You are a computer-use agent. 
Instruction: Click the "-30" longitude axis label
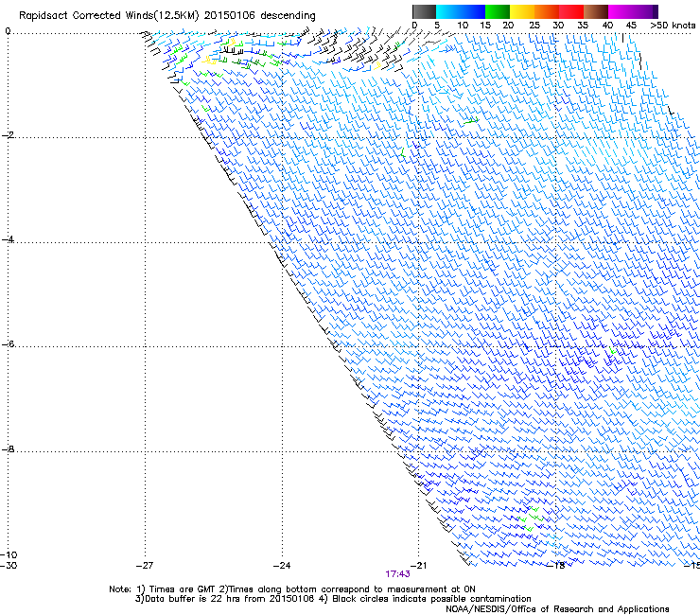pyautogui.click(x=9, y=565)
